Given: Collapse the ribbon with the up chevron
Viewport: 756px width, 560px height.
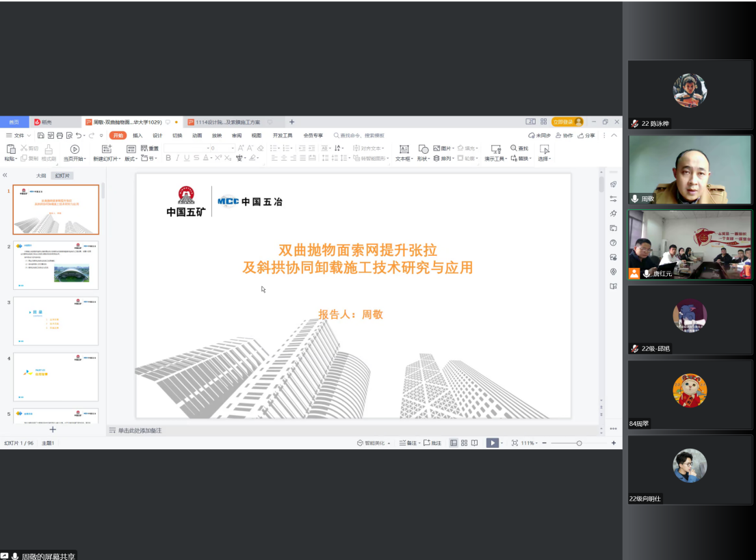Looking at the screenshot, I should click(614, 135).
